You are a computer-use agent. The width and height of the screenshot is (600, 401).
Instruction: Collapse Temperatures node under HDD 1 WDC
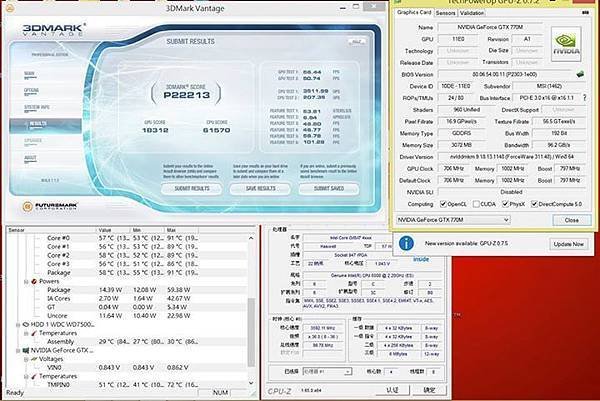(x=26, y=333)
